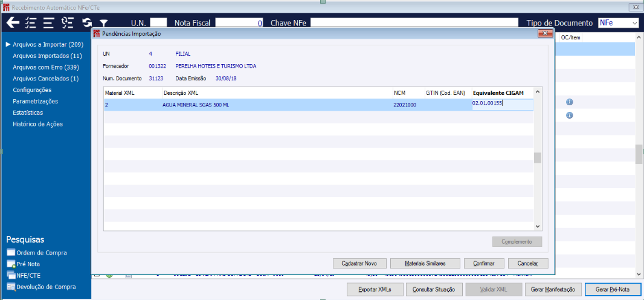Open Arquivos Cancelados (1)
This screenshot has width=644, height=300.
(x=45, y=79)
